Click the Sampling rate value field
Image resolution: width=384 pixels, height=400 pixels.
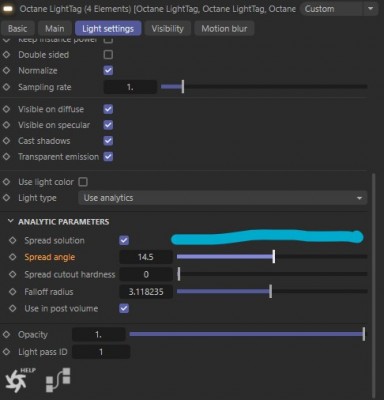130,87
